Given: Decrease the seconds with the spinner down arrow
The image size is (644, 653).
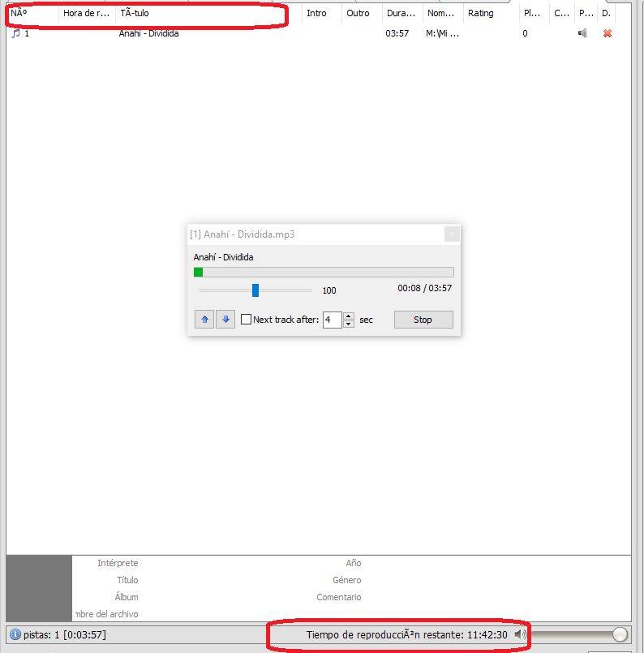Looking at the screenshot, I should coord(349,324).
